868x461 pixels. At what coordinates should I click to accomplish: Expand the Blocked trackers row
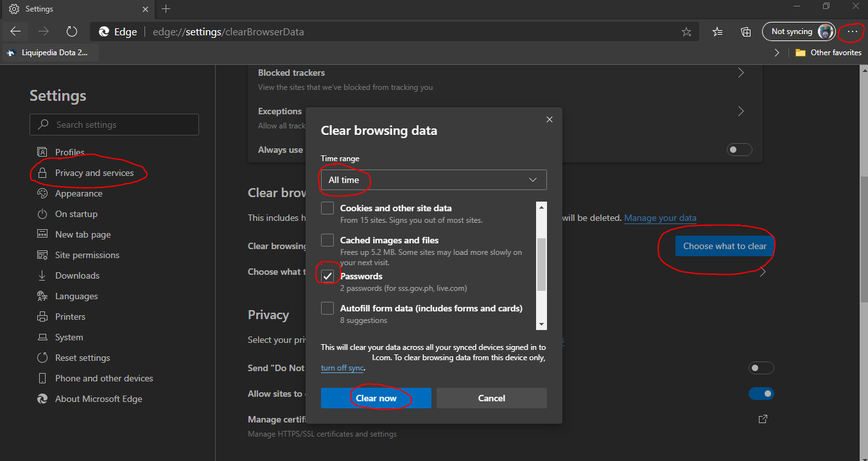pyautogui.click(x=741, y=73)
